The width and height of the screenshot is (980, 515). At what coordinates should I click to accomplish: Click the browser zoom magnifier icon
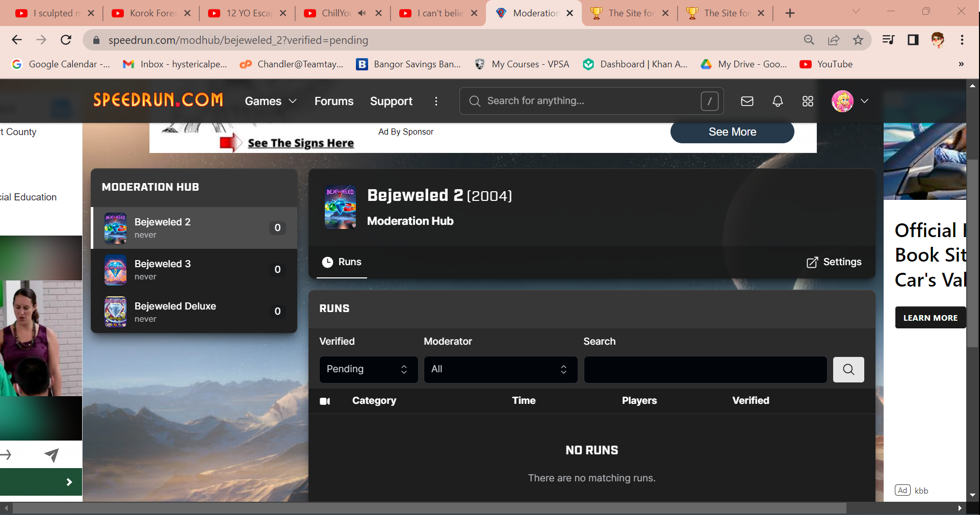tap(809, 40)
